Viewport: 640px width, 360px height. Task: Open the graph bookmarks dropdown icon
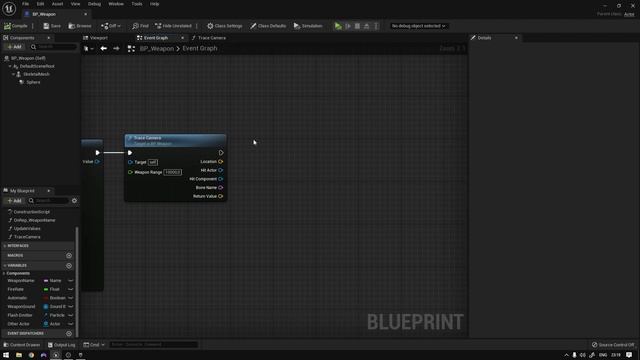(88, 49)
